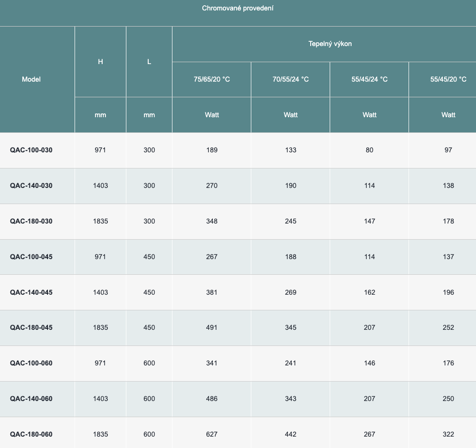Click the QAC-100-045 model name

pos(31,257)
